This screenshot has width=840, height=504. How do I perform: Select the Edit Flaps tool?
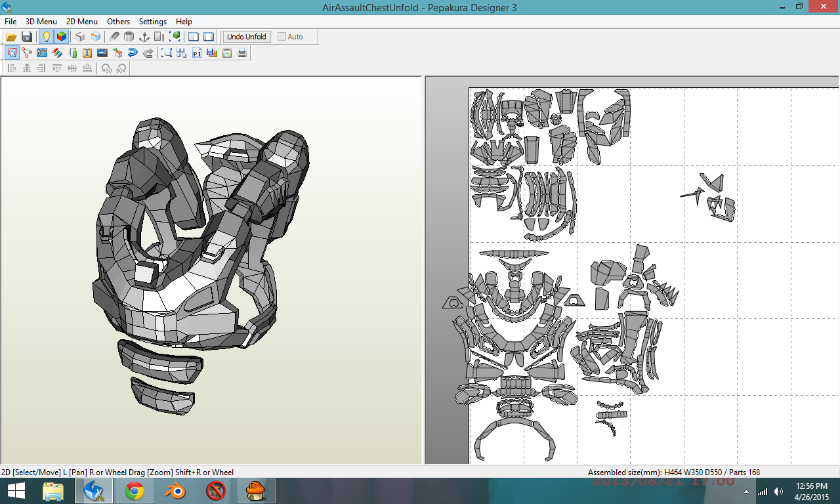(x=42, y=53)
